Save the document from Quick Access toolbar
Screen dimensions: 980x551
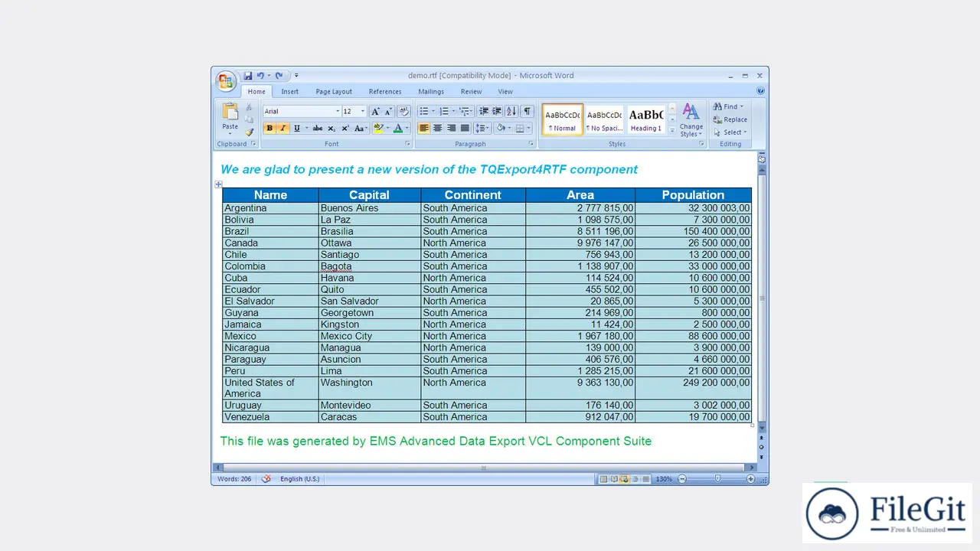(x=248, y=76)
